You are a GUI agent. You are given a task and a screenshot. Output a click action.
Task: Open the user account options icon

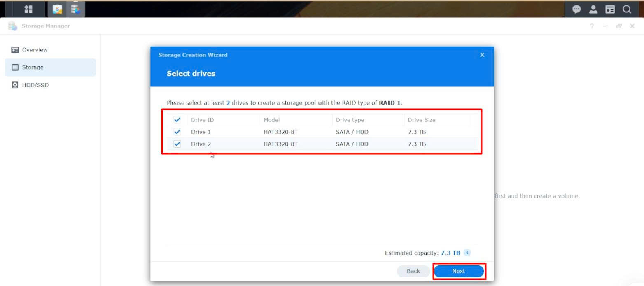click(x=593, y=9)
